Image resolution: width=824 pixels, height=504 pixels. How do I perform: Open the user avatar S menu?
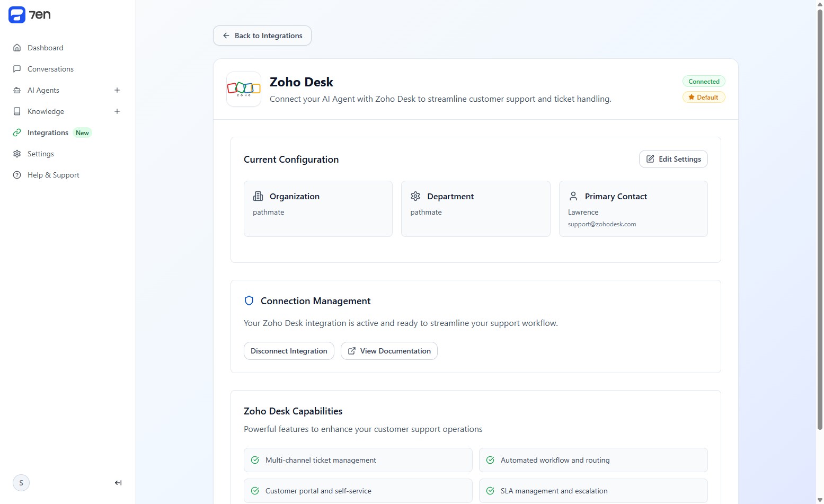(21, 483)
